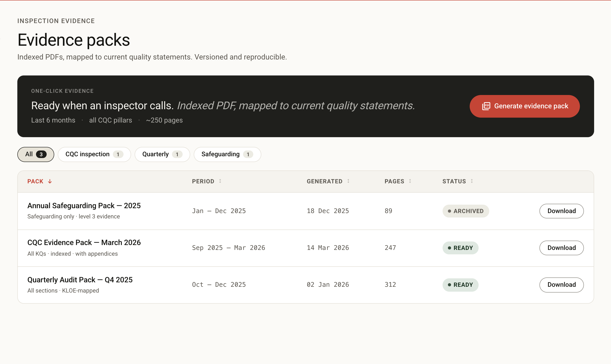Click period 'Oct — Dec 2025'
The image size is (611, 364).
(219, 285)
